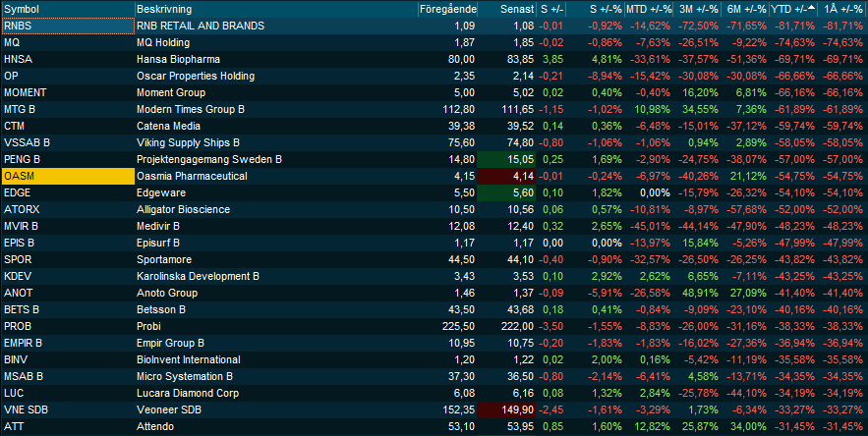Viewport: 868px width, 436px height.
Task: Sort by the Beskrivning column header
Action: [276, 9]
